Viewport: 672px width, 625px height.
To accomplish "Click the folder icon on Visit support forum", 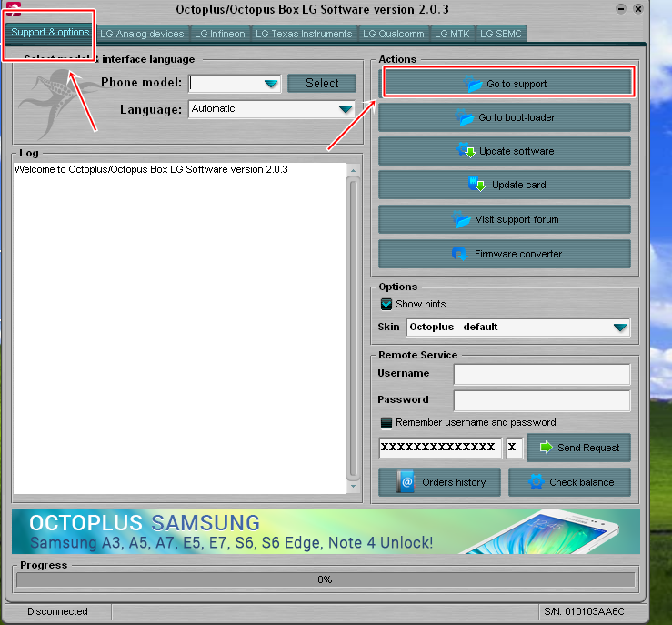I will 462,219.
